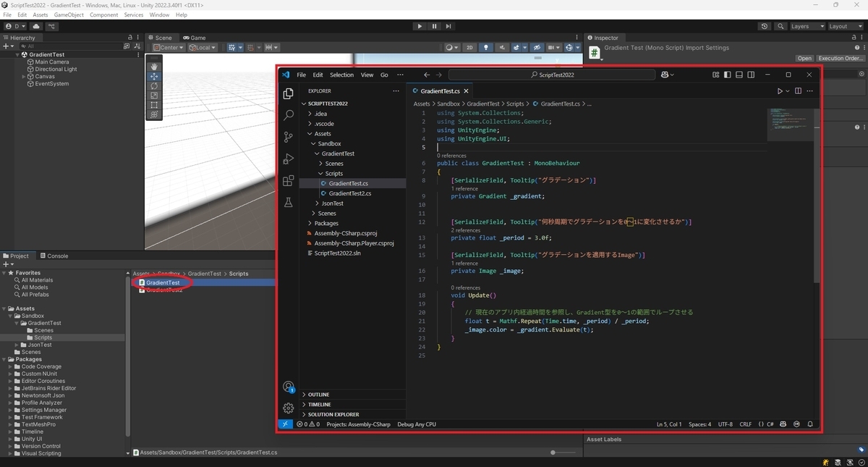Mute scene audio in the Scene toolbar

pos(500,47)
